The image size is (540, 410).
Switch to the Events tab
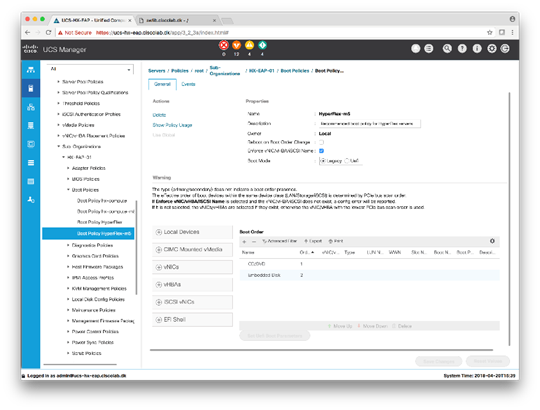point(188,84)
